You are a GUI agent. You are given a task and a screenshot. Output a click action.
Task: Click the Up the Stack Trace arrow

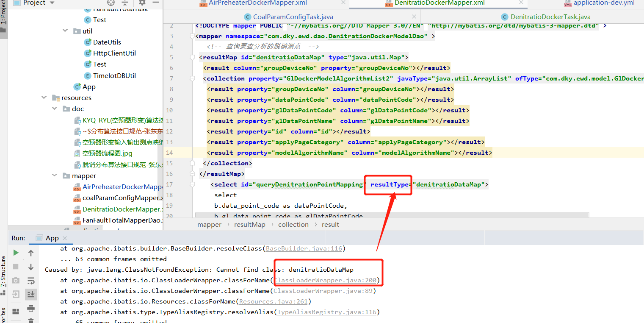pyautogui.click(x=30, y=252)
